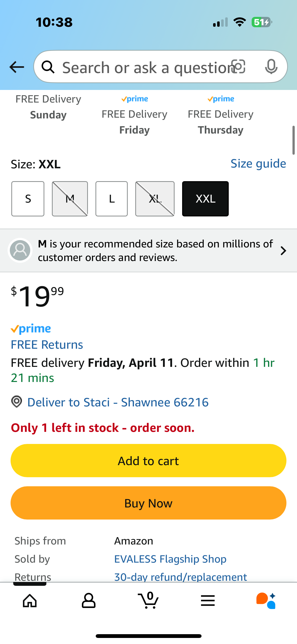Image resolution: width=297 pixels, height=644 pixels.
Task: Select size L
Action: pyautogui.click(x=112, y=199)
